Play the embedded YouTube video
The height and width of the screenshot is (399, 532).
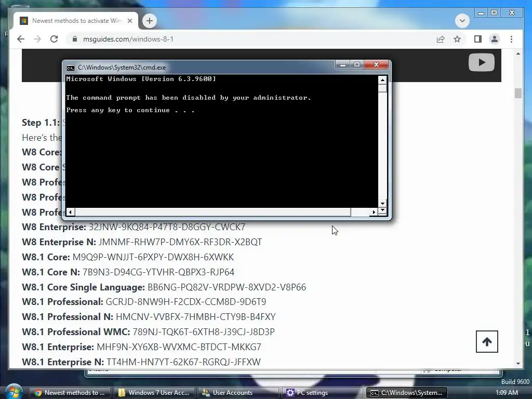point(482,62)
